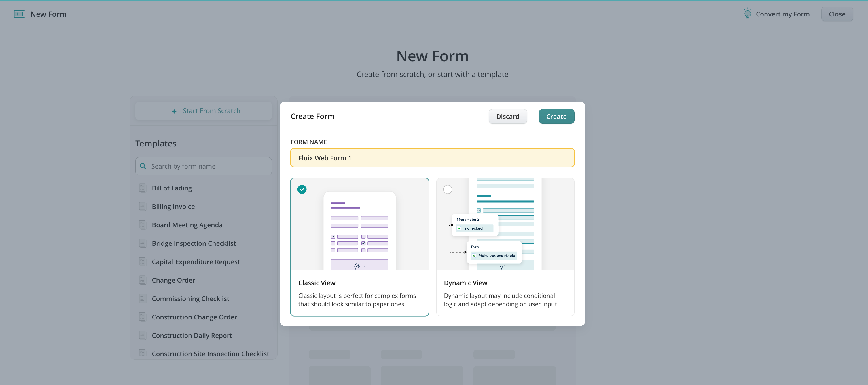Click the Billing Invoice document icon
The image size is (868, 385).
[x=143, y=206]
